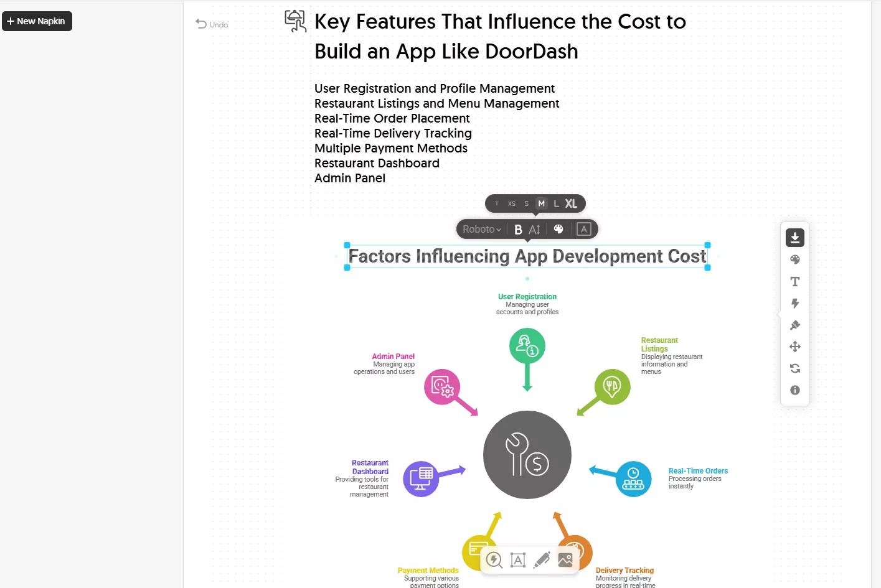Click the New Napkin button
Screen dimensions: 881x588
coord(37,21)
